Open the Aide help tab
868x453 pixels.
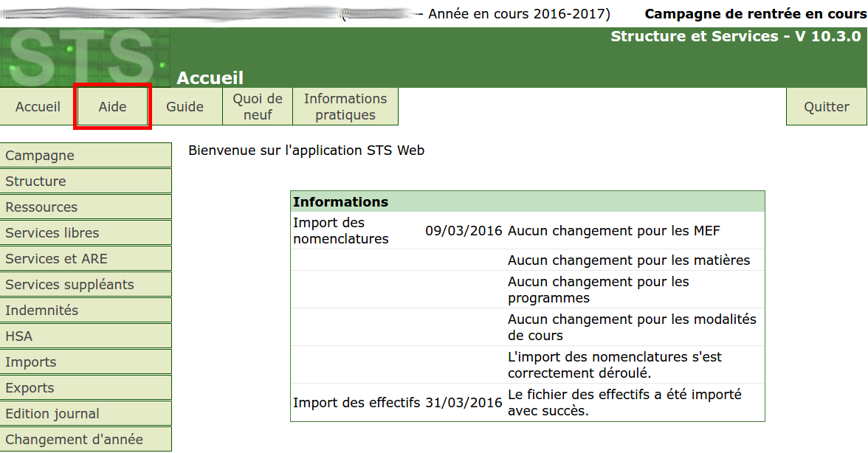(113, 107)
